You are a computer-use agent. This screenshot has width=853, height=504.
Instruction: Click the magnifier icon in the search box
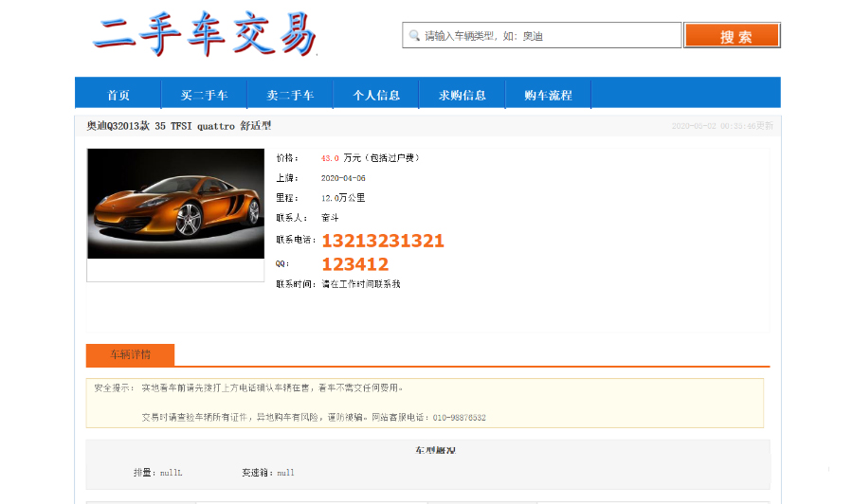pos(414,36)
